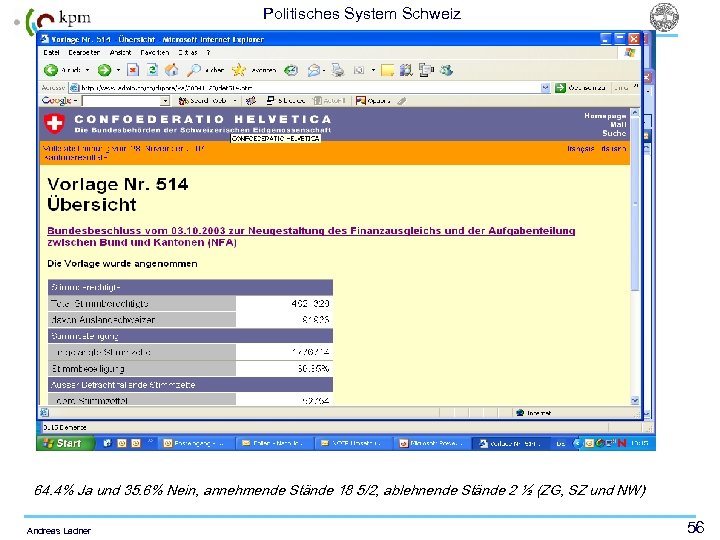Click the Kantonsresultate link in orange bar
The image size is (720, 540).
76,158
